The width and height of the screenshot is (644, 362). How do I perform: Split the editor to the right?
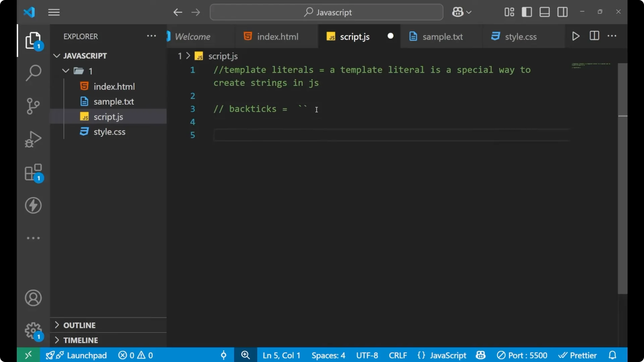point(594,36)
